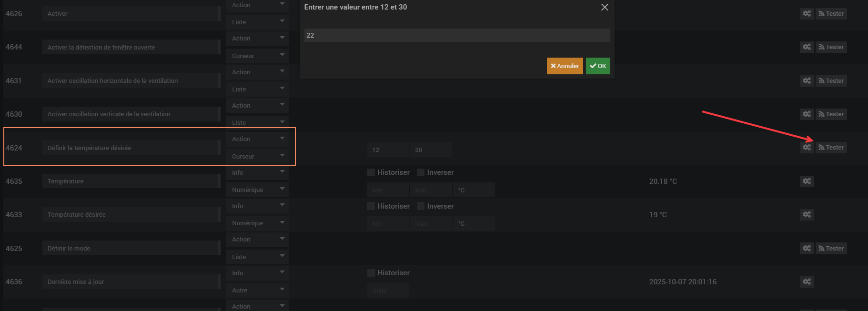Open the Action type dropdown for row 4625
Image resolution: width=868 pixels, height=311 pixels.
pyautogui.click(x=257, y=240)
